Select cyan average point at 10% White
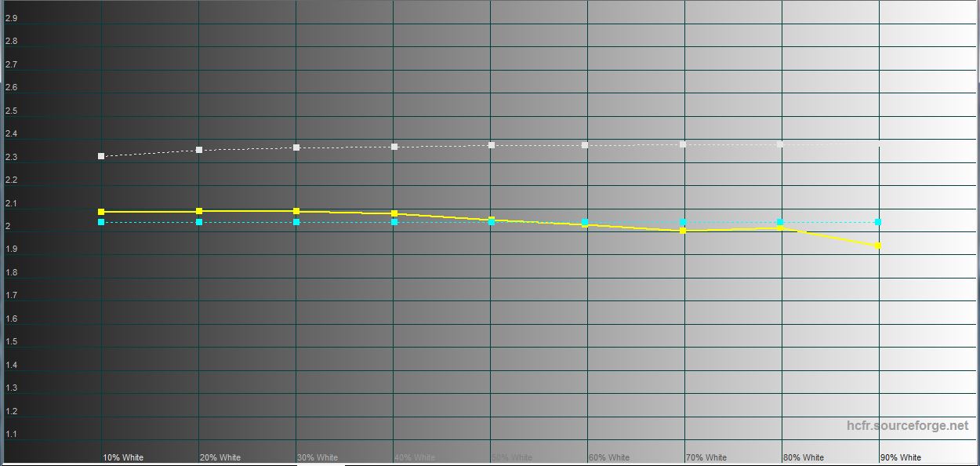 (x=101, y=222)
